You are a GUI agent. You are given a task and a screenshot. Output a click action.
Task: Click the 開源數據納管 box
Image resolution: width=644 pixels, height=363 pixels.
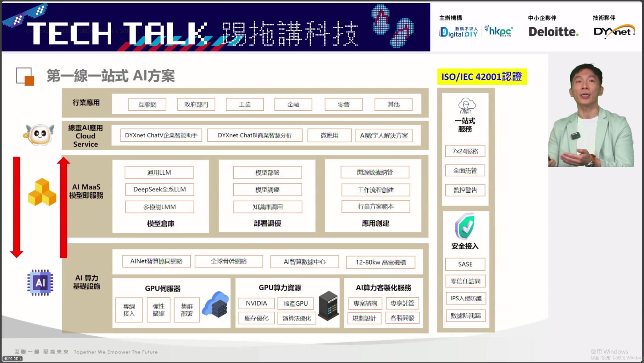coord(375,172)
